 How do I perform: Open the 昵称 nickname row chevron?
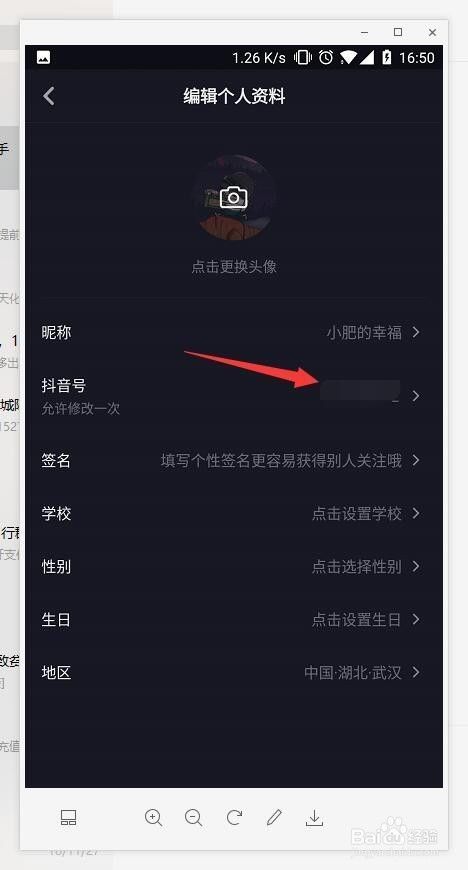pos(416,332)
